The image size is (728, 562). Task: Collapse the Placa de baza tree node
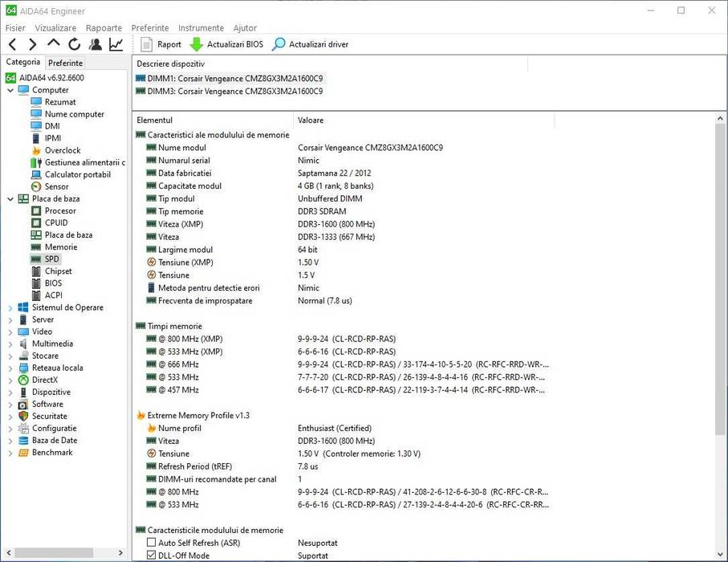click(x=10, y=199)
